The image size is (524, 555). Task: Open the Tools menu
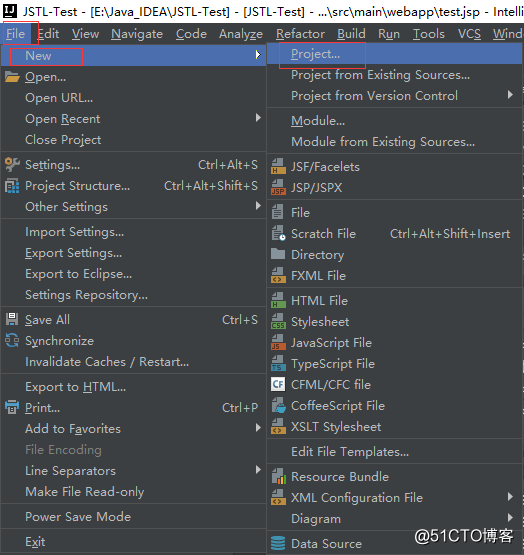coord(429,34)
